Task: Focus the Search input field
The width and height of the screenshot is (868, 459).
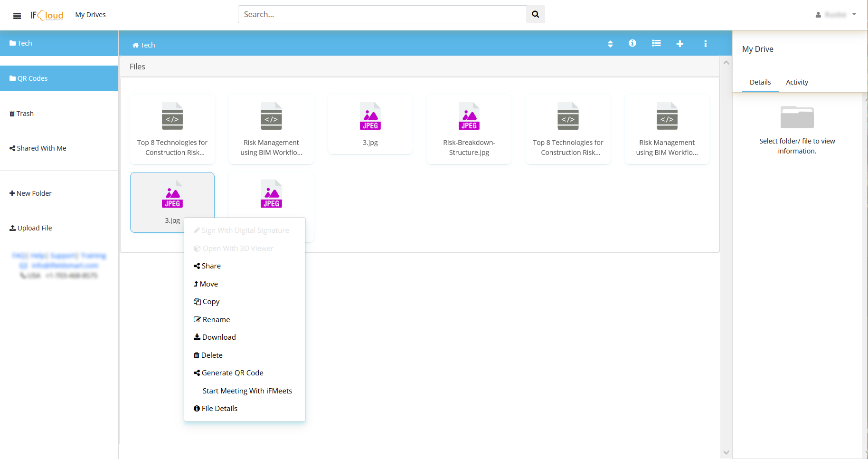Action: click(382, 14)
